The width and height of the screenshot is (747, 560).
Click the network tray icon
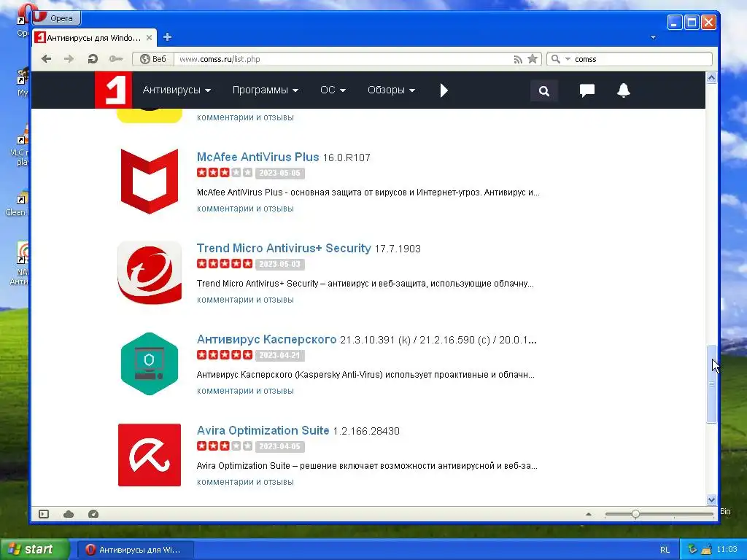693,550
